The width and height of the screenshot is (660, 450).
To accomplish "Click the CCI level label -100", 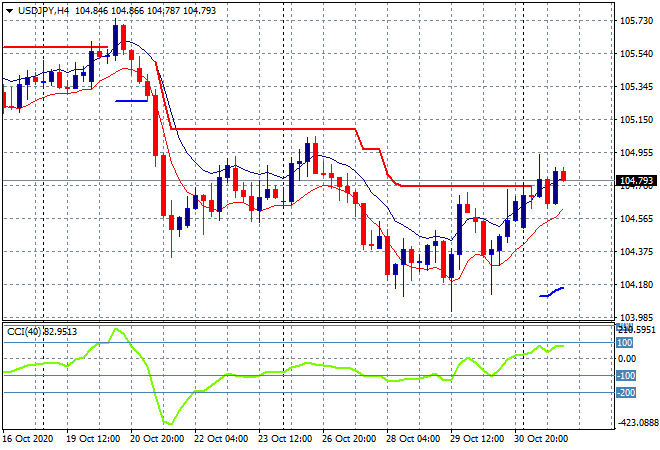I will pos(626,375).
